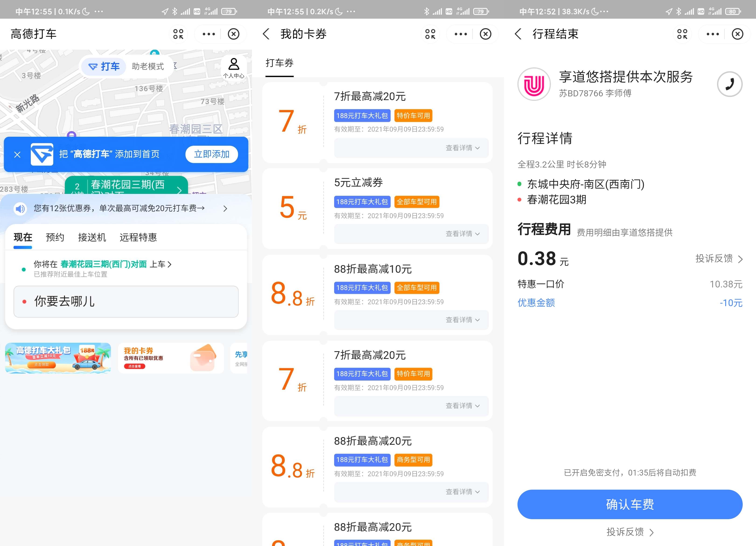
Task: Tap the speaker icon in the coupon notice
Action: click(x=20, y=209)
